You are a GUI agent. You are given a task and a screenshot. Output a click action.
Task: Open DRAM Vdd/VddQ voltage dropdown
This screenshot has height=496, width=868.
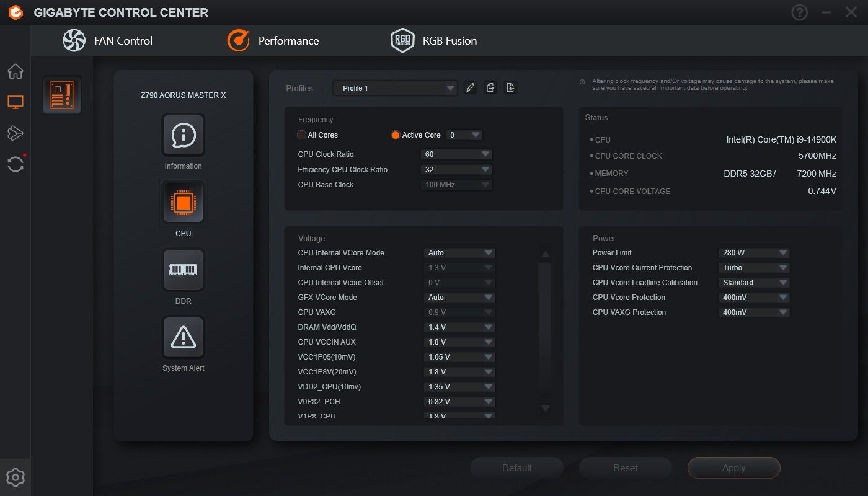point(459,327)
